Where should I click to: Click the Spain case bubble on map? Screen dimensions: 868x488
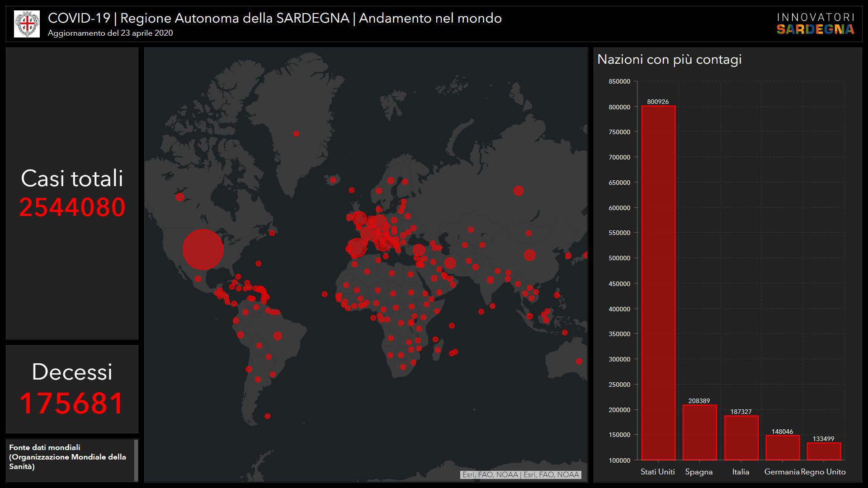point(356,248)
